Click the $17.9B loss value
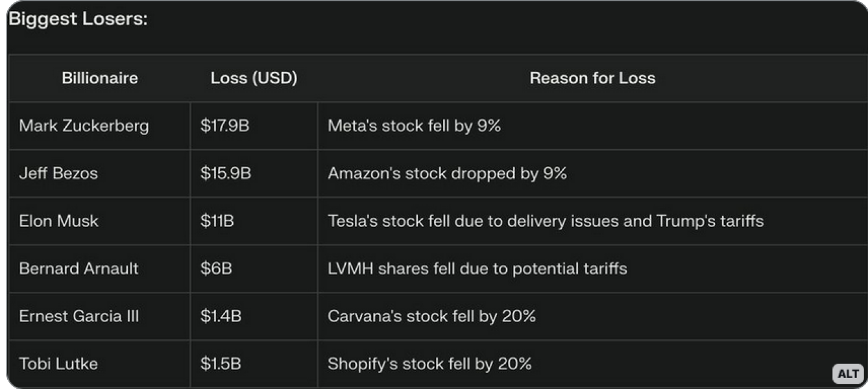The image size is (868, 389). pyautogui.click(x=224, y=126)
